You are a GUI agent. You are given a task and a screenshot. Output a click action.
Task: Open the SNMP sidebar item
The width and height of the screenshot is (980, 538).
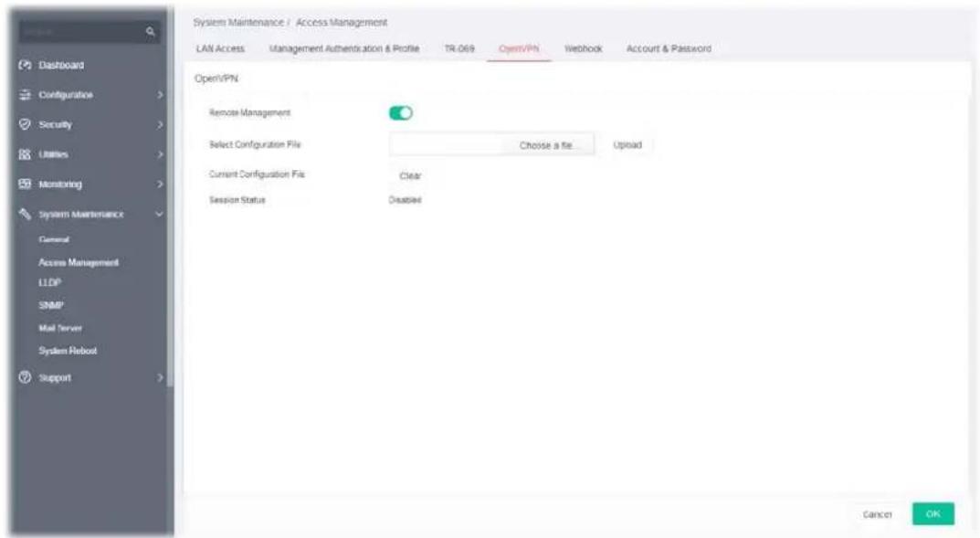[50, 305]
